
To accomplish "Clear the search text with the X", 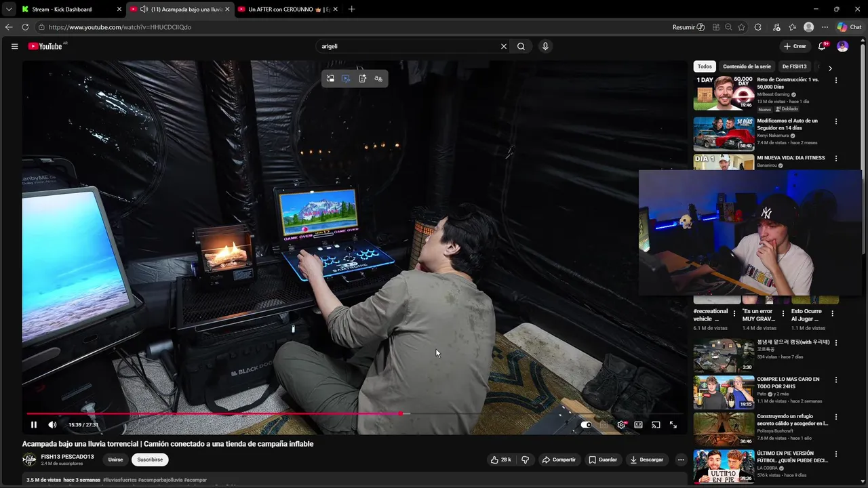I will 504,46.
